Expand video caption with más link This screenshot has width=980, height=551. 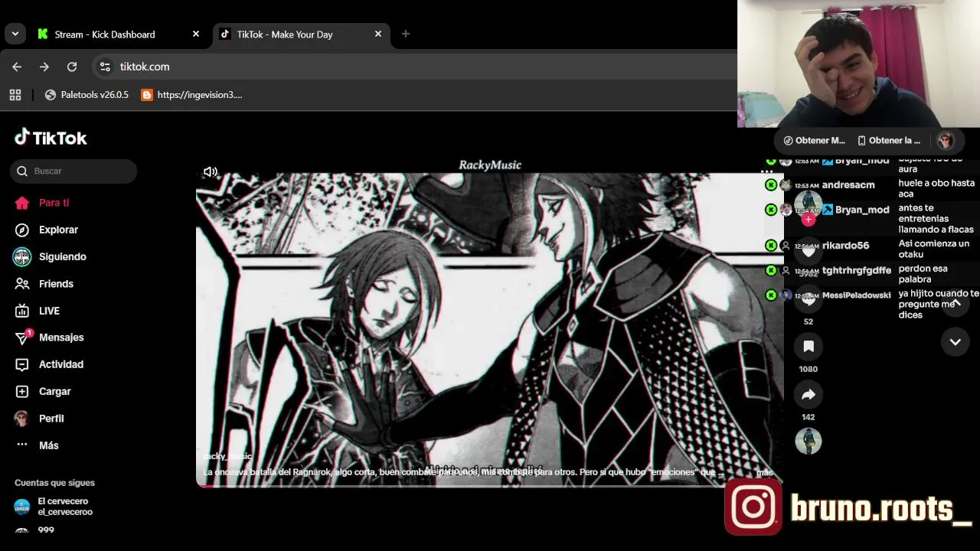click(765, 472)
